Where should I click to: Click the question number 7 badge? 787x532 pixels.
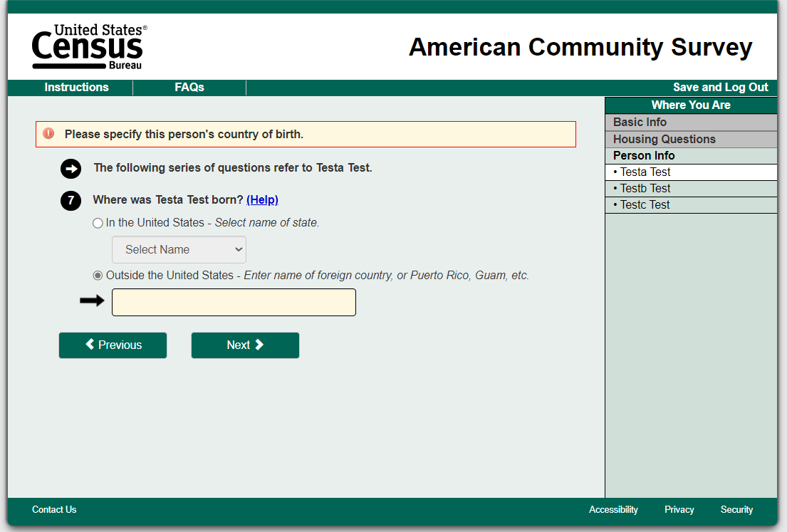pos(71,200)
